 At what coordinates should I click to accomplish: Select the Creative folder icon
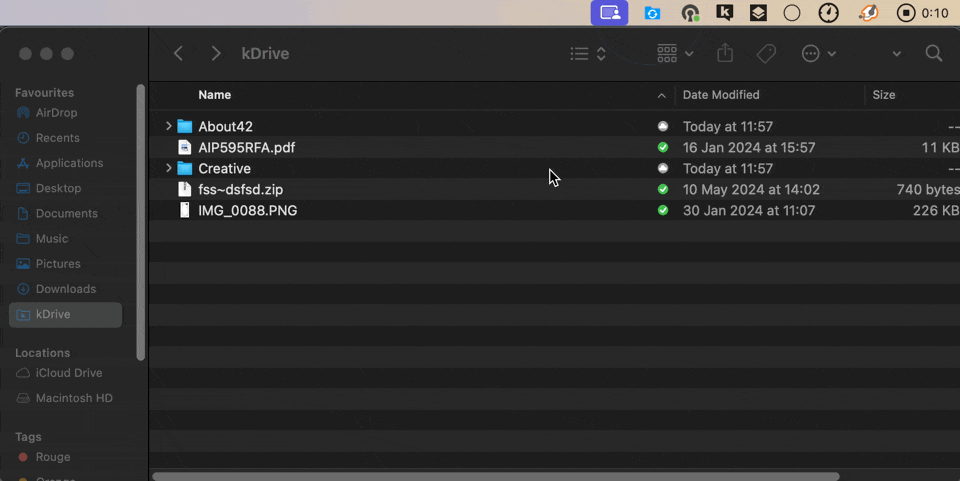coord(184,168)
